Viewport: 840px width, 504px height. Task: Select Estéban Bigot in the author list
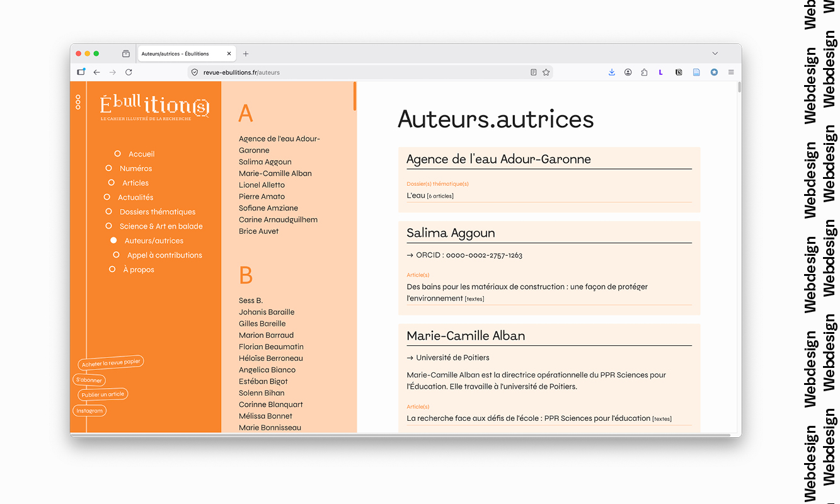(x=263, y=381)
